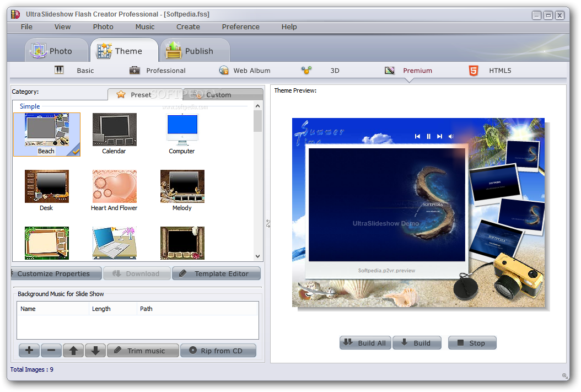Click the Path column header
This screenshot has height=392, width=581.
tap(197, 309)
